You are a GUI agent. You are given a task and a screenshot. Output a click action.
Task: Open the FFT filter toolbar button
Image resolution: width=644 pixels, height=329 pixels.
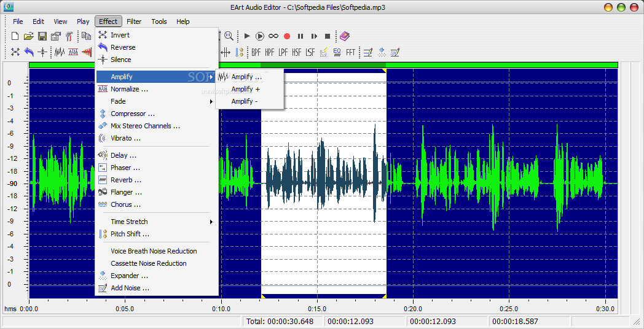click(x=350, y=52)
